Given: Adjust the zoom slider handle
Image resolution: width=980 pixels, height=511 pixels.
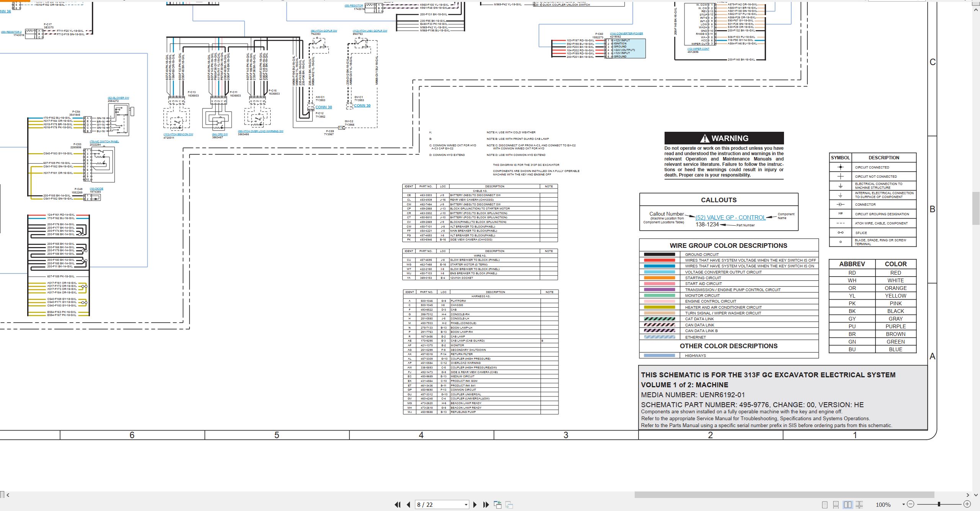Looking at the screenshot, I should 939,504.
